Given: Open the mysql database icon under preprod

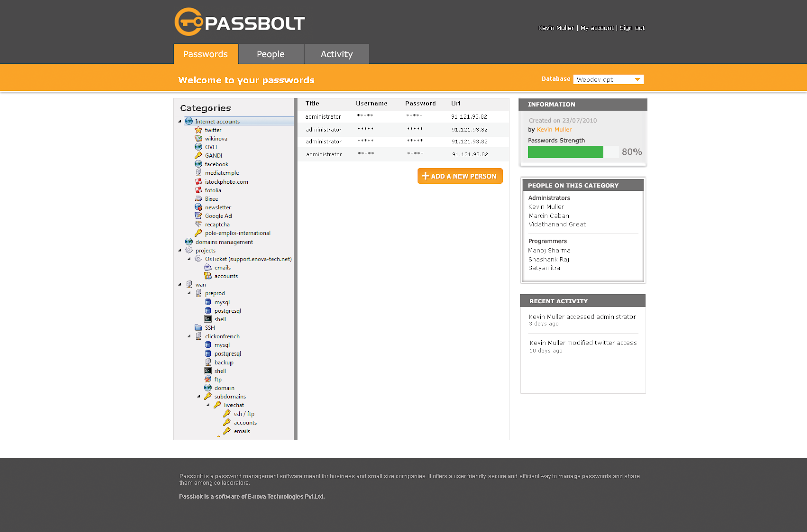Looking at the screenshot, I should 208,302.
